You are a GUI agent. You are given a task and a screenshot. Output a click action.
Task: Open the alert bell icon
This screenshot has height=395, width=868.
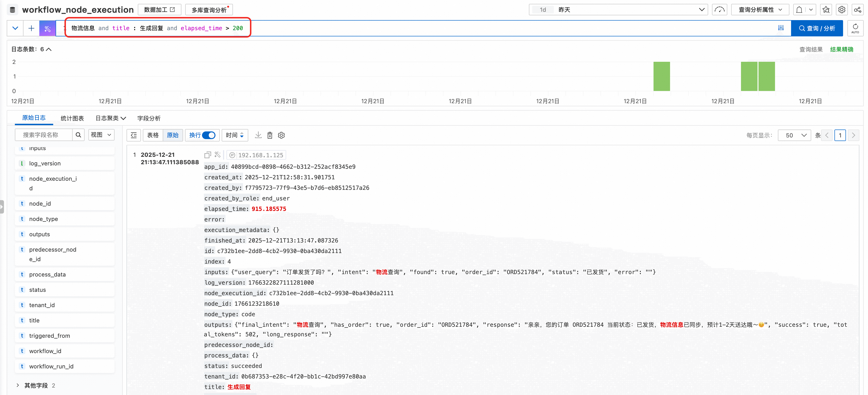[799, 10]
